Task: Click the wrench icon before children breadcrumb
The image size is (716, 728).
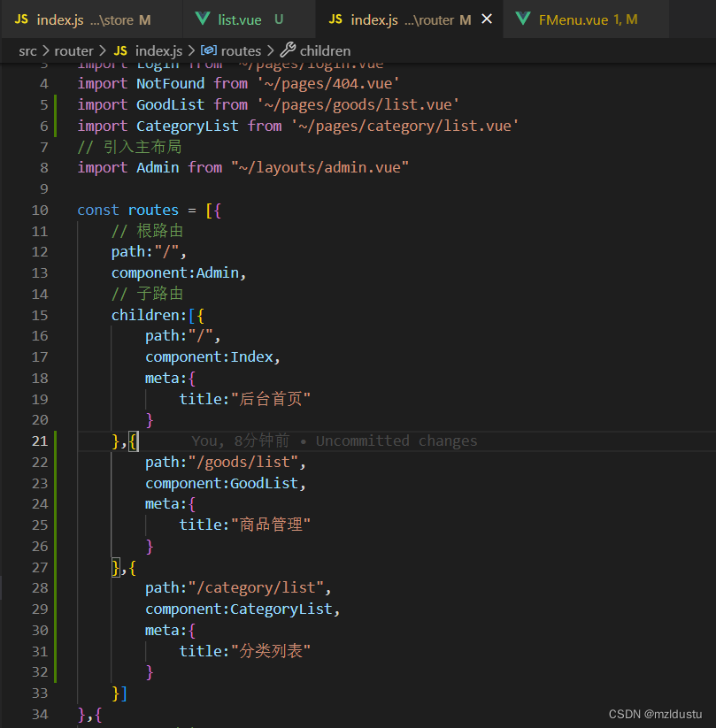Action: [288, 50]
